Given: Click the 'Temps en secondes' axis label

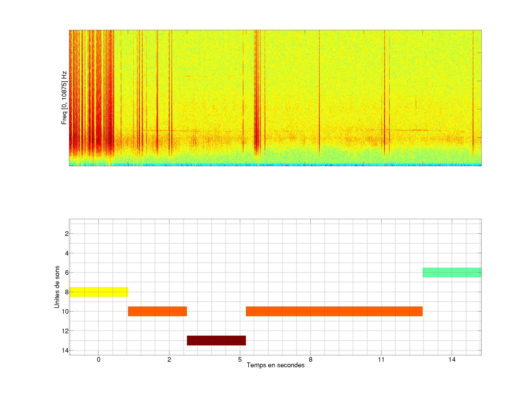Looking at the screenshot, I should 275,365.
